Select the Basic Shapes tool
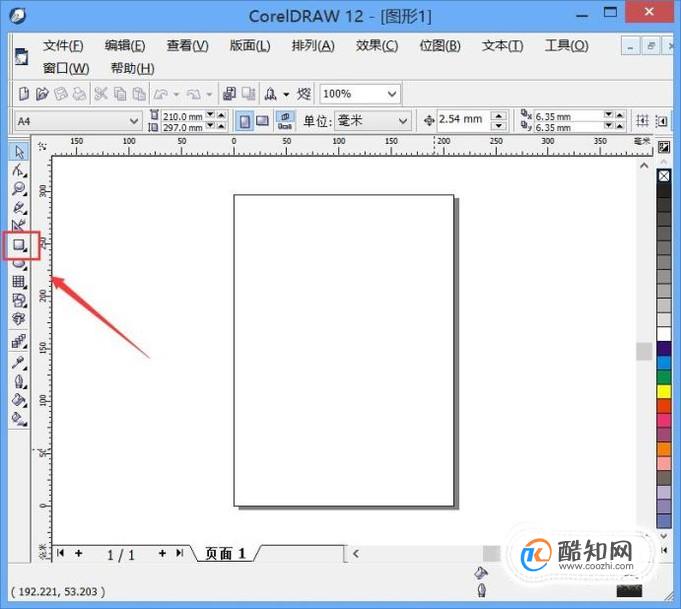This screenshot has height=609, width=681. pos(19,301)
